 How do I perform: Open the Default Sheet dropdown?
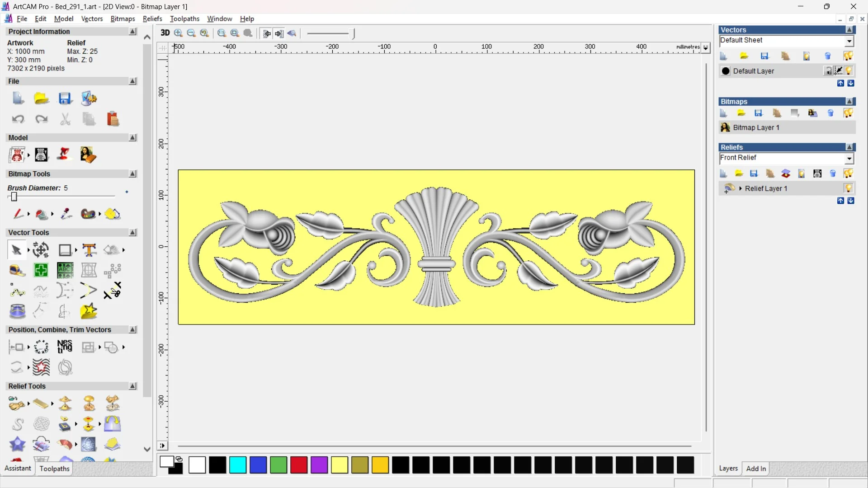[849, 41]
